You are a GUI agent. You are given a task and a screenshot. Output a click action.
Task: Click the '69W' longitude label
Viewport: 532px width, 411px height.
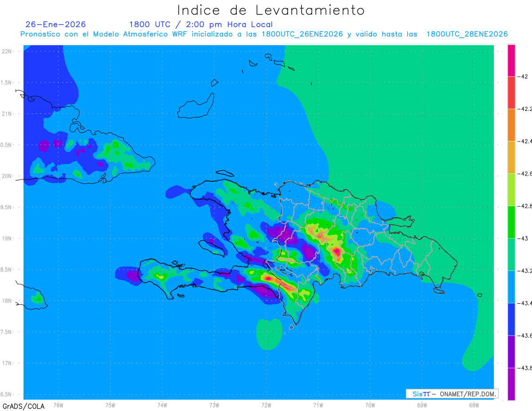click(x=422, y=405)
